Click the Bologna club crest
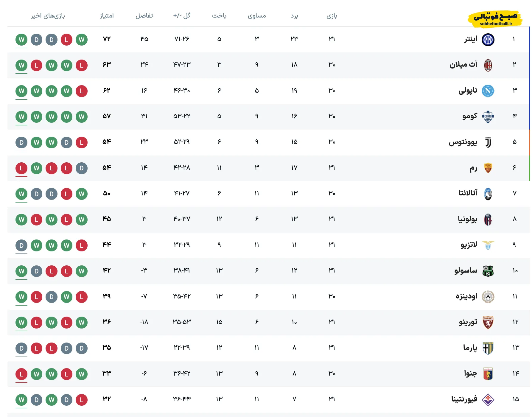Image resolution: width=532 pixels, height=417 pixels. [x=488, y=220]
